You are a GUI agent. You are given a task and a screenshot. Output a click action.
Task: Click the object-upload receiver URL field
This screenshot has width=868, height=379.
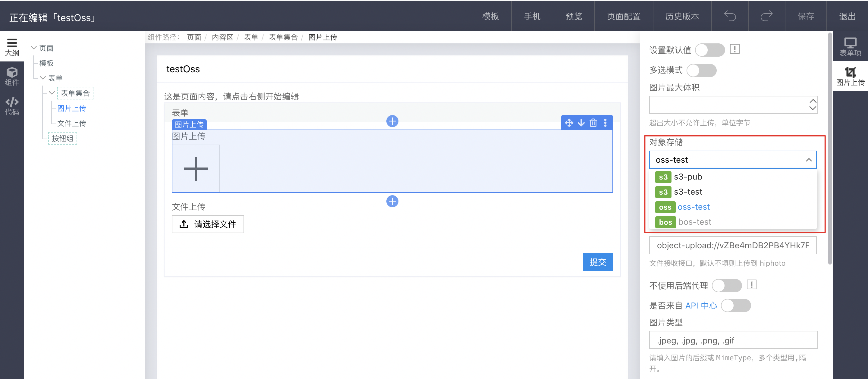(733, 245)
